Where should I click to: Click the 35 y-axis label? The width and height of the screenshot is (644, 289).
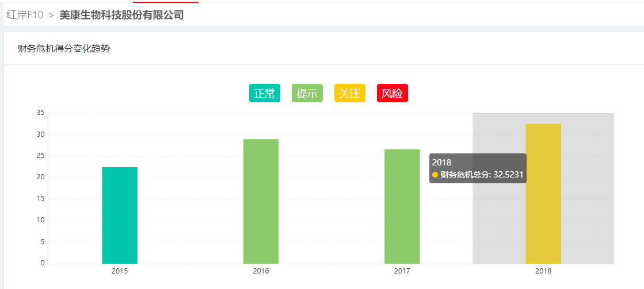click(40, 113)
